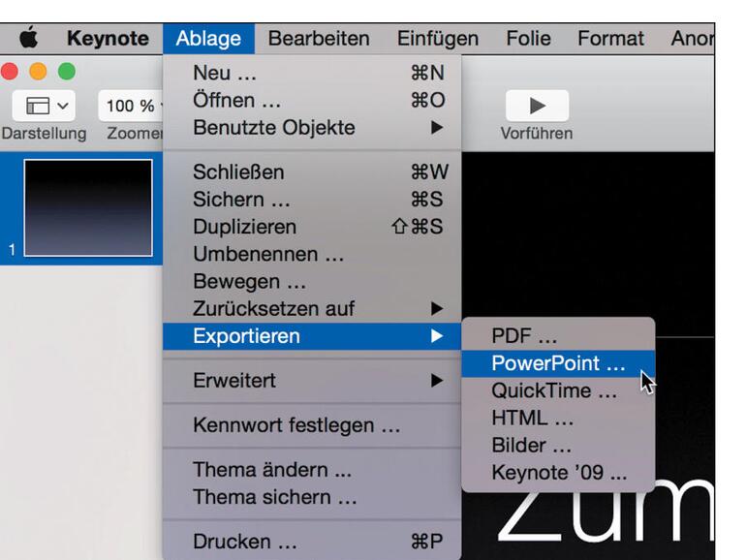Click the Vorführen play button
The height and width of the screenshot is (560, 746).
[x=537, y=106]
